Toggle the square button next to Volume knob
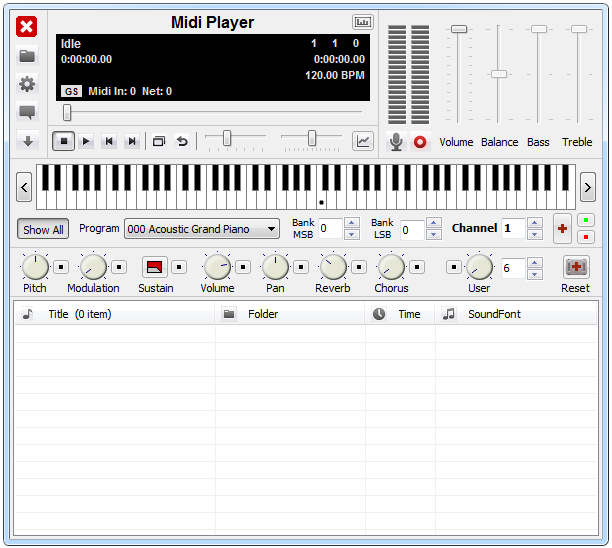This screenshot has height=548, width=612. click(x=243, y=267)
